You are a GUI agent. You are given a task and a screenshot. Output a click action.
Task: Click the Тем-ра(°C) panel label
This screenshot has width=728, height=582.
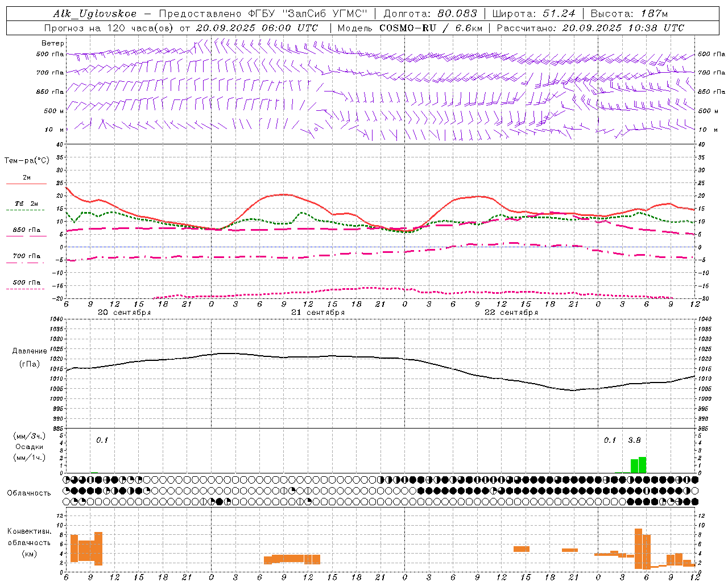(27, 161)
